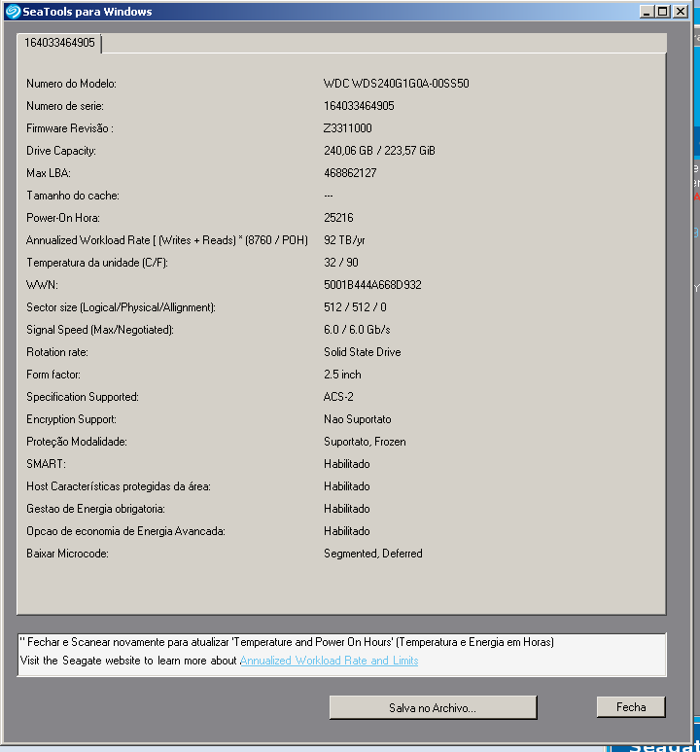Click value Suportato, Frozen

pos(365,442)
